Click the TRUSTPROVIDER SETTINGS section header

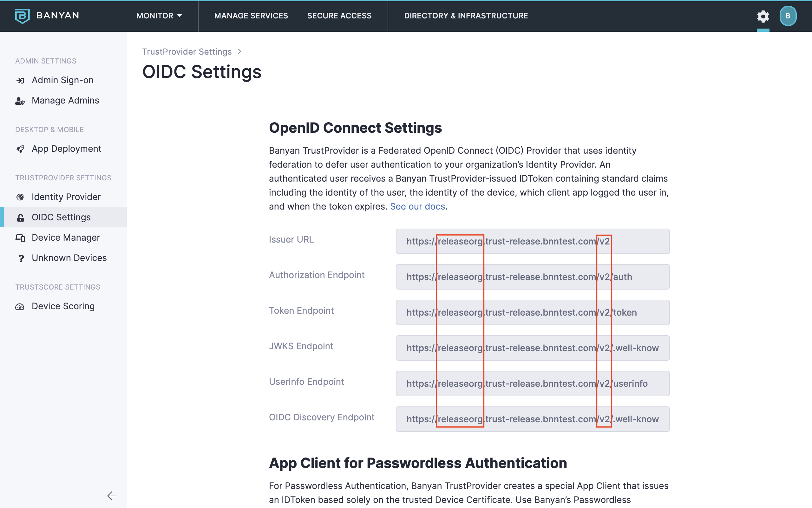63,178
